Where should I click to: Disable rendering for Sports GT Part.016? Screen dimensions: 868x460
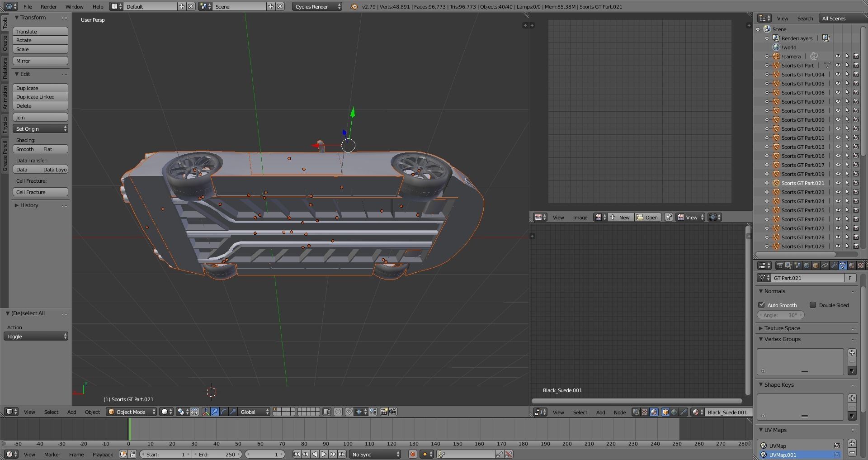(x=856, y=156)
